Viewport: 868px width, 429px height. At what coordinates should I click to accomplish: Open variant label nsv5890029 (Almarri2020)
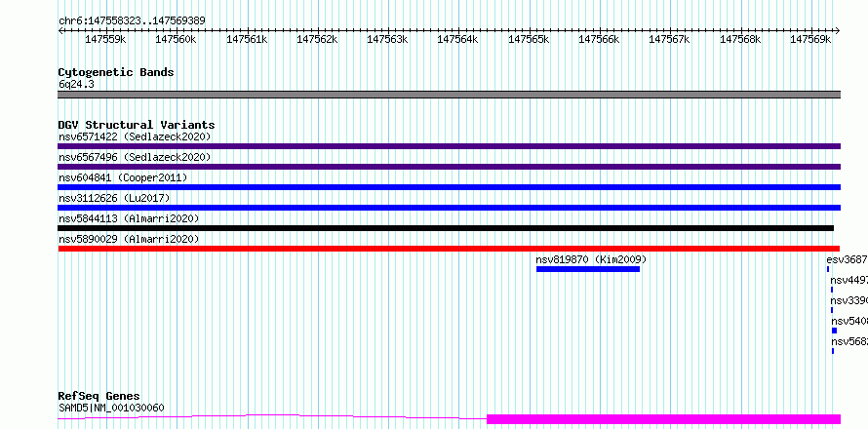[x=129, y=239]
